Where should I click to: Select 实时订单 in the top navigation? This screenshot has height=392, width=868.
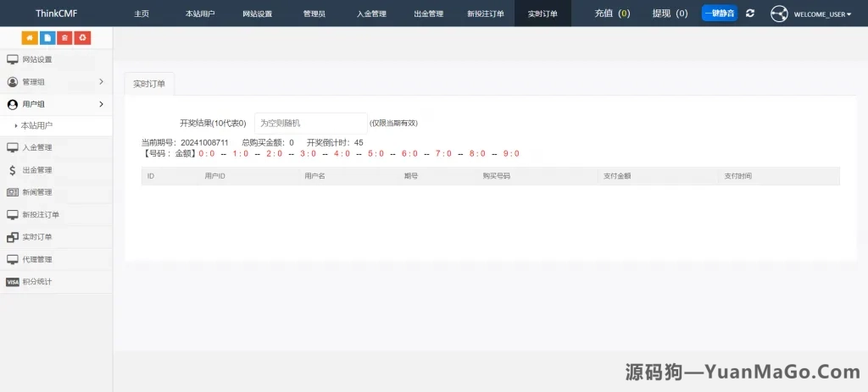(542, 14)
